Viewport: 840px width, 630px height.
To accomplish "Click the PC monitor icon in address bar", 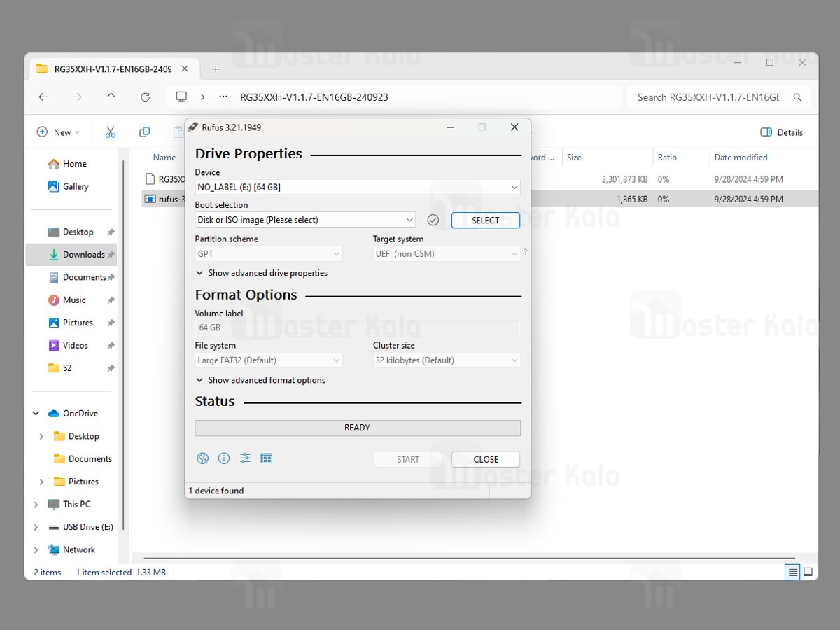I will pos(181,97).
